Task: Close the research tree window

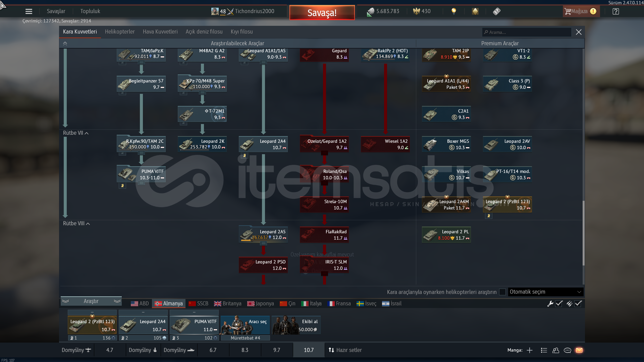Action: (x=579, y=32)
